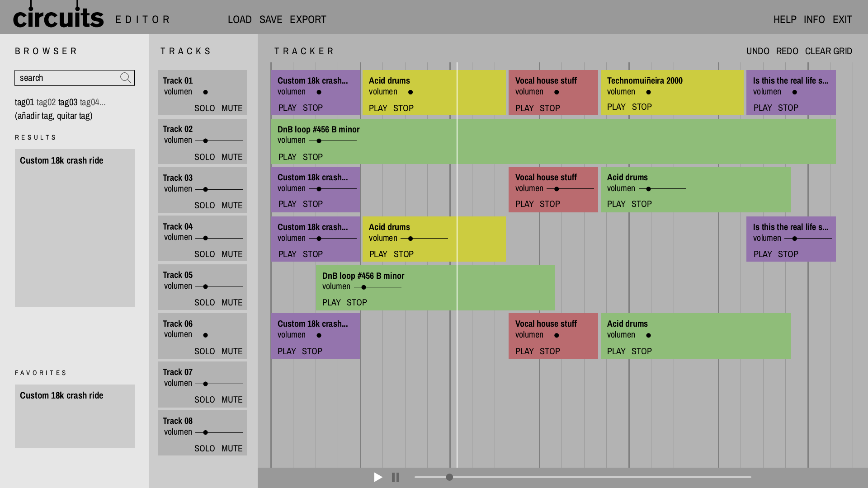Click tag04... filter

[x=93, y=102]
